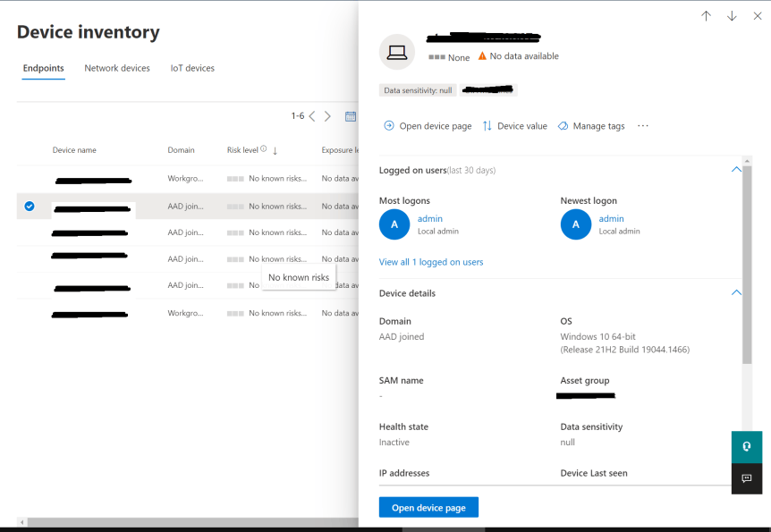Click the info icon next to Risk level
Image resolution: width=771 pixels, height=532 pixels.
click(x=264, y=149)
